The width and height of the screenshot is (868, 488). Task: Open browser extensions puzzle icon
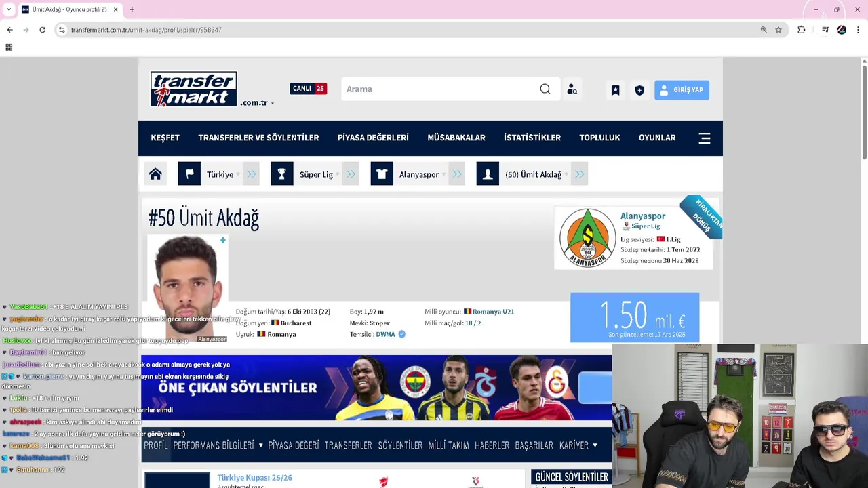pyautogui.click(x=801, y=30)
